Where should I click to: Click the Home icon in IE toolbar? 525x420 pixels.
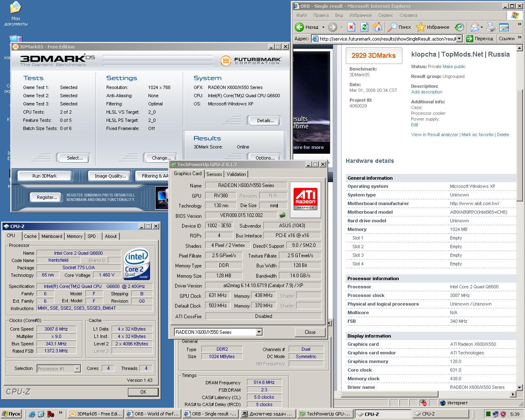click(377, 27)
